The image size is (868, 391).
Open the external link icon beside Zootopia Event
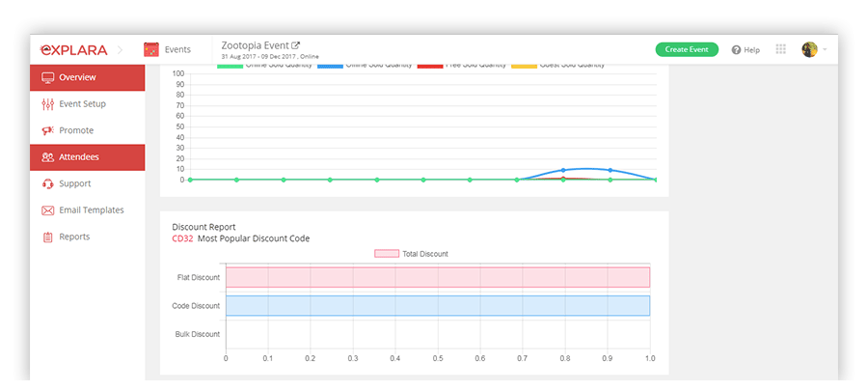point(296,45)
